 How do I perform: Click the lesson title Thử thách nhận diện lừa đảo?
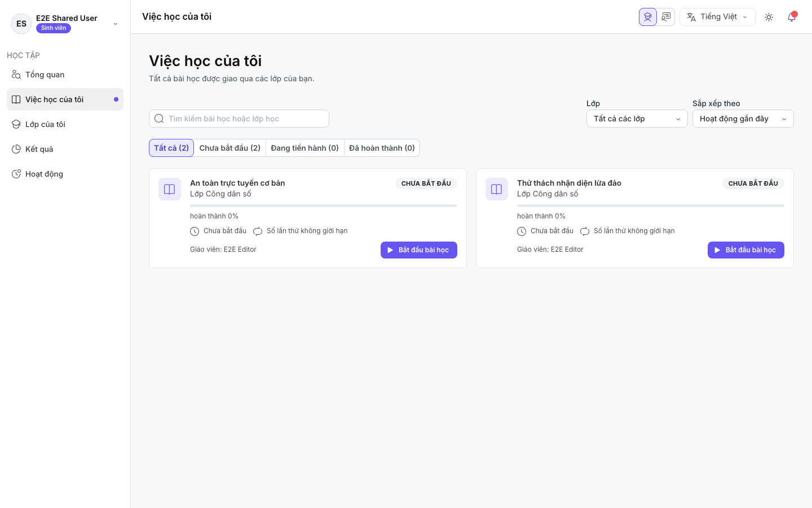point(569,183)
